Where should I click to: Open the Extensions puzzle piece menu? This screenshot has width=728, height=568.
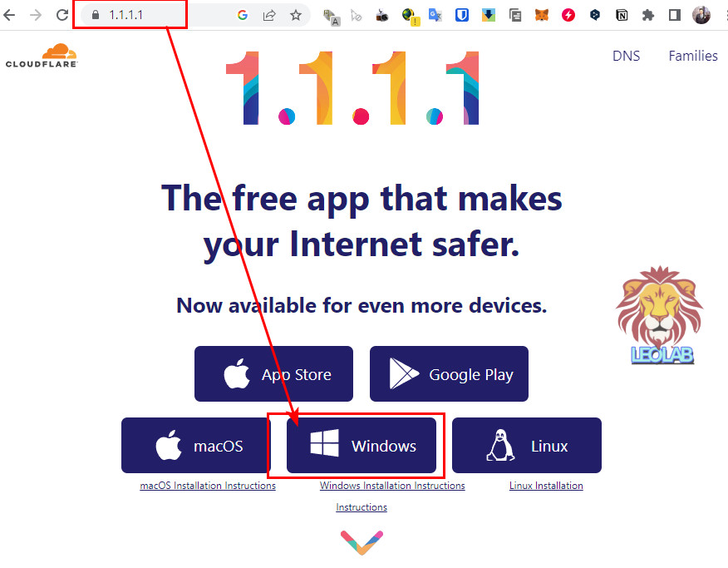648,15
